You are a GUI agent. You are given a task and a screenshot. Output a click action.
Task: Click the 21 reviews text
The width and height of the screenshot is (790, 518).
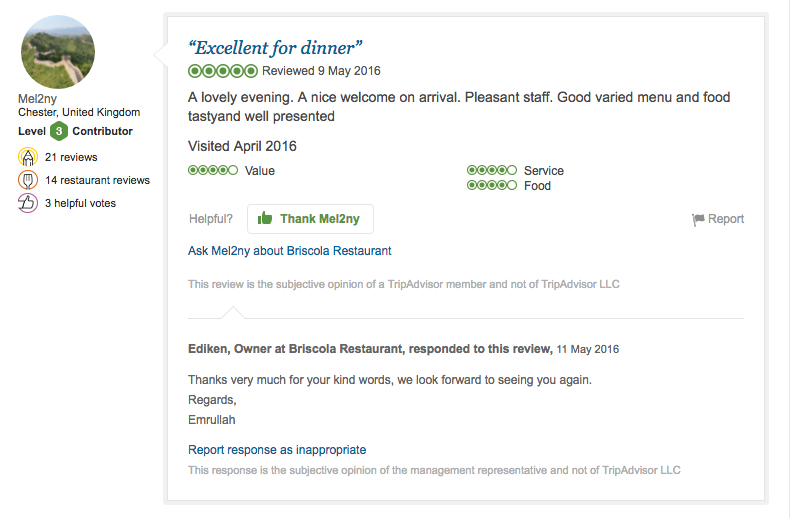click(x=71, y=157)
